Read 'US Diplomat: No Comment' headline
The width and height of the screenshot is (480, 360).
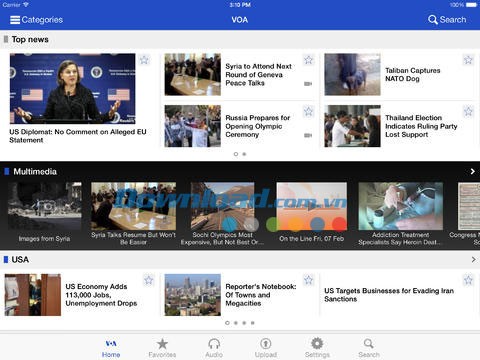tap(78, 136)
